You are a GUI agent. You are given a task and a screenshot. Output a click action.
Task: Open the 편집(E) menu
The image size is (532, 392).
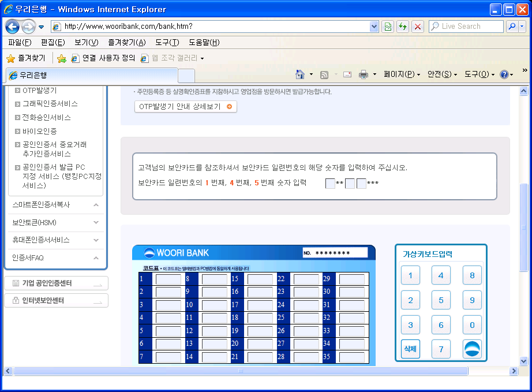click(53, 42)
